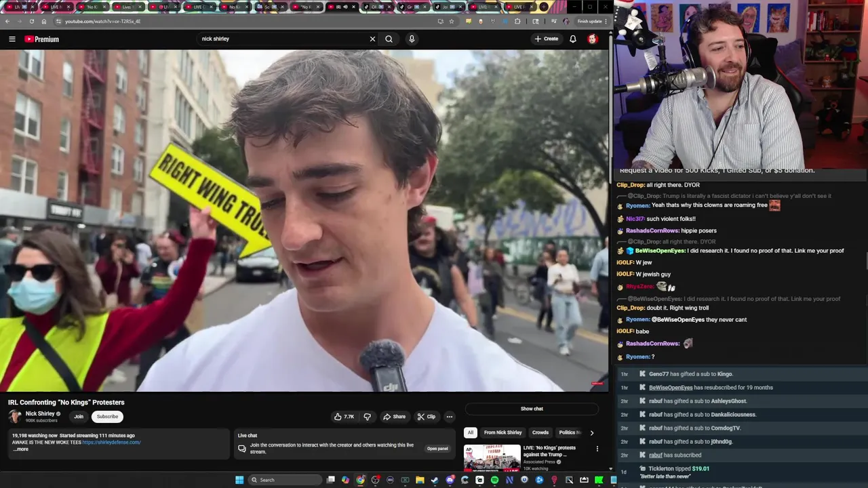
Task: Open Copilot icon on taskbar
Action: tap(345, 480)
